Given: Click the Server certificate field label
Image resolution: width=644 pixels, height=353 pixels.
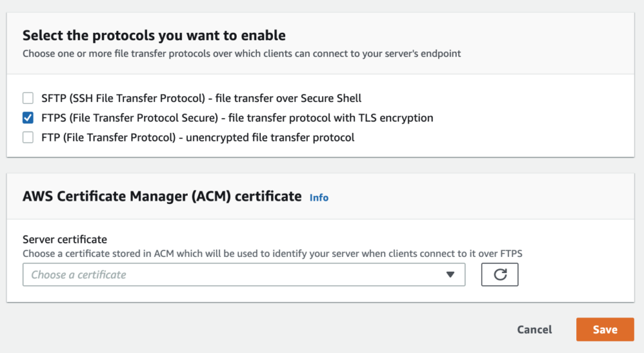Looking at the screenshot, I should click(x=65, y=240).
